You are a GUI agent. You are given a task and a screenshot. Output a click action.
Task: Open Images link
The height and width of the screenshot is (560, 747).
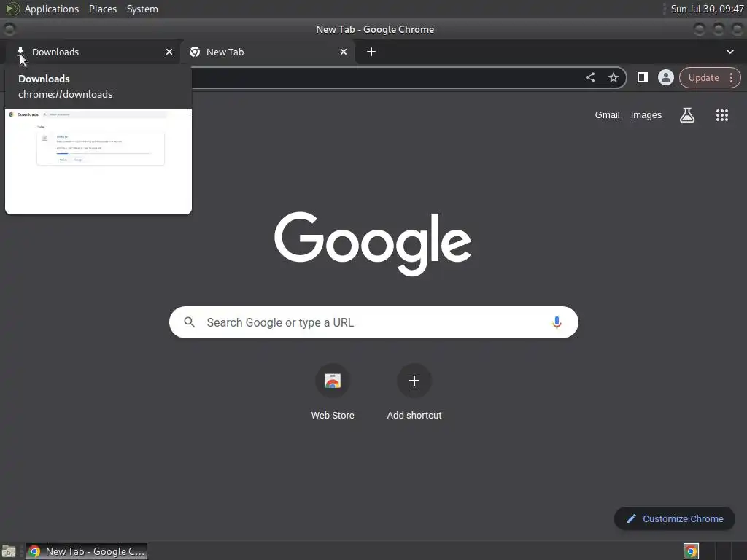[646, 114]
